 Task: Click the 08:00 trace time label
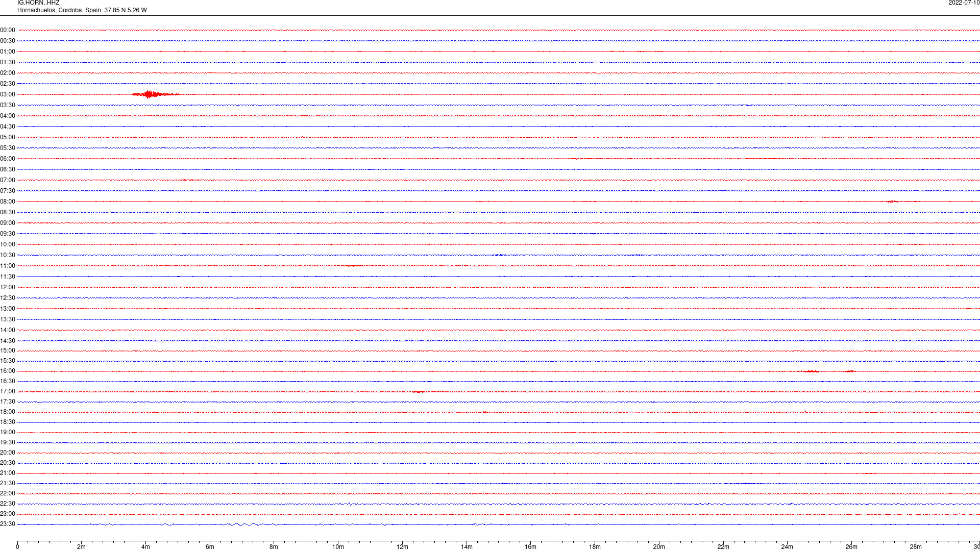coord(8,202)
